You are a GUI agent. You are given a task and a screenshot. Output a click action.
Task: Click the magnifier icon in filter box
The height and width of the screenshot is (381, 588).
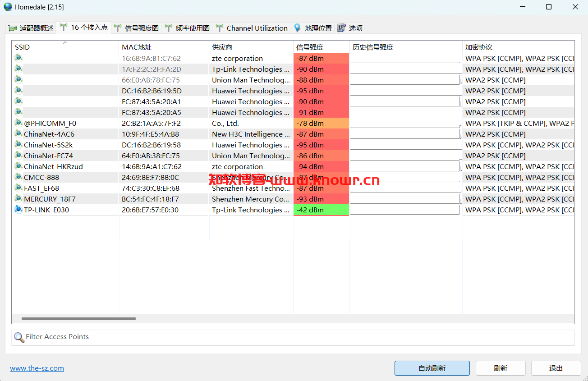pos(19,337)
